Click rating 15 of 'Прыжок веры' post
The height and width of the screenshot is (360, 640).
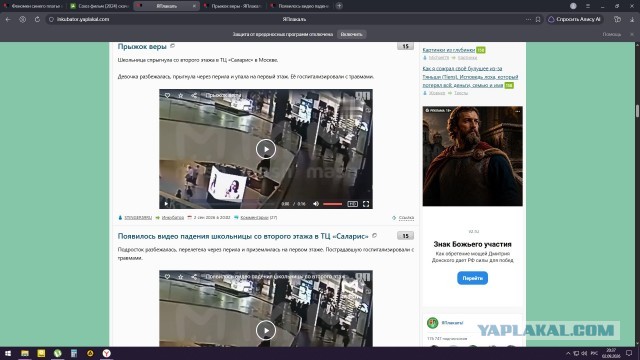[x=405, y=46]
